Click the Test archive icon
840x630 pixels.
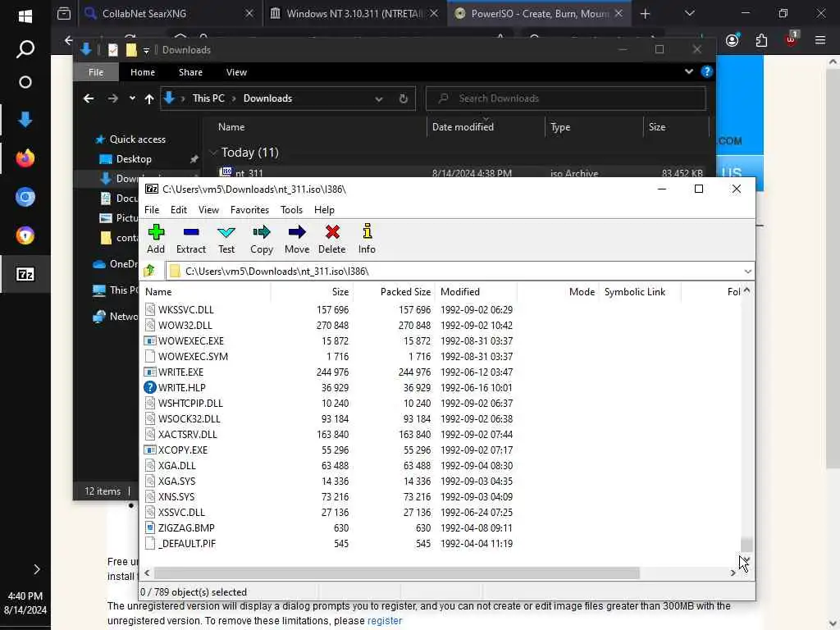click(x=226, y=239)
